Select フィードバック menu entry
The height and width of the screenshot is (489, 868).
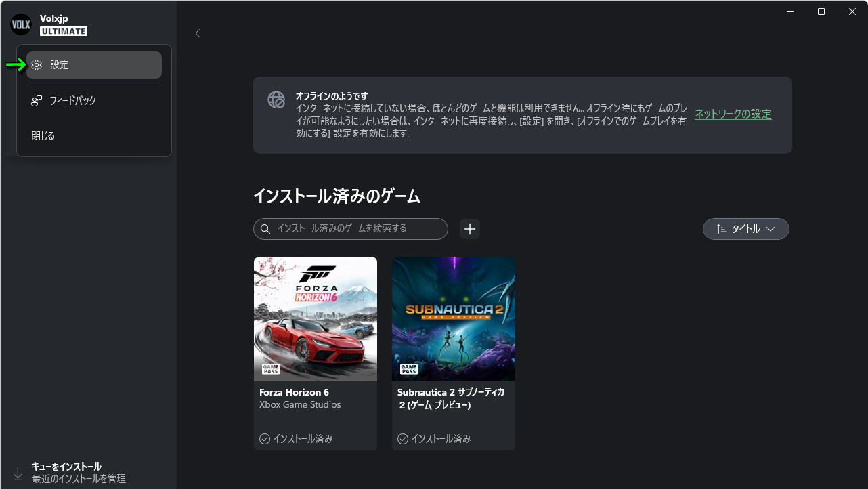click(x=94, y=100)
